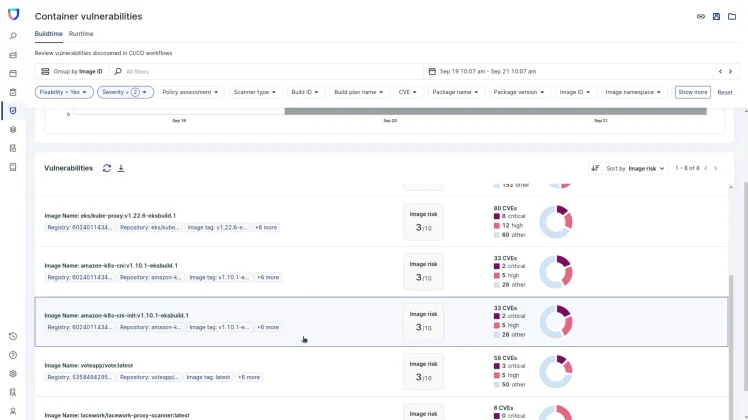Click Image risk card for kube-proxy row
The width and height of the screenshot is (748, 420).
coord(424,222)
